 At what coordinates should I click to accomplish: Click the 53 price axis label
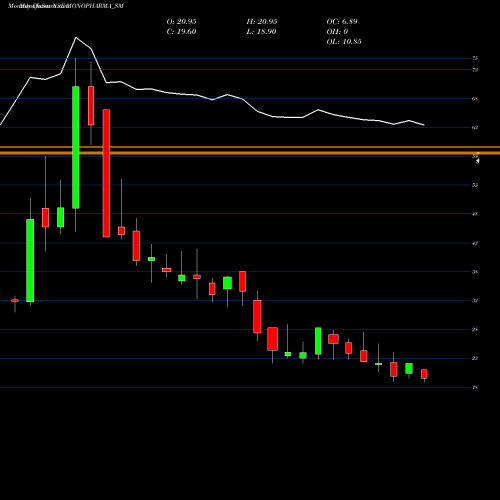475,185
